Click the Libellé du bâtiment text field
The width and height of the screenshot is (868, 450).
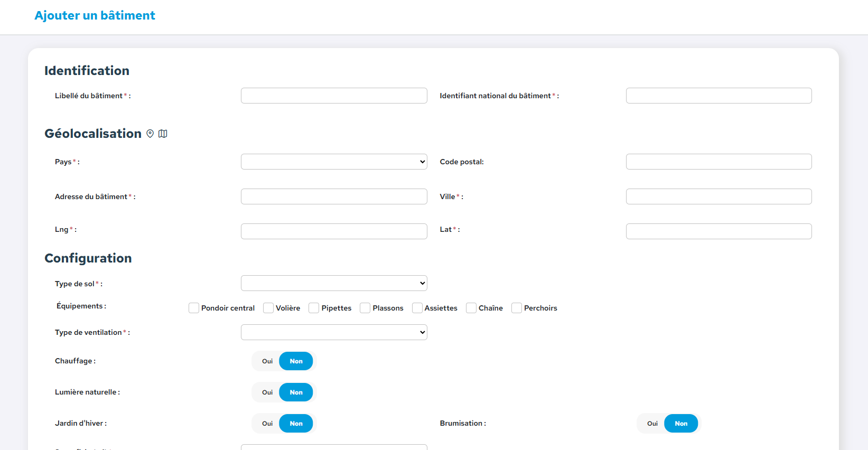click(x=334, y=96)
